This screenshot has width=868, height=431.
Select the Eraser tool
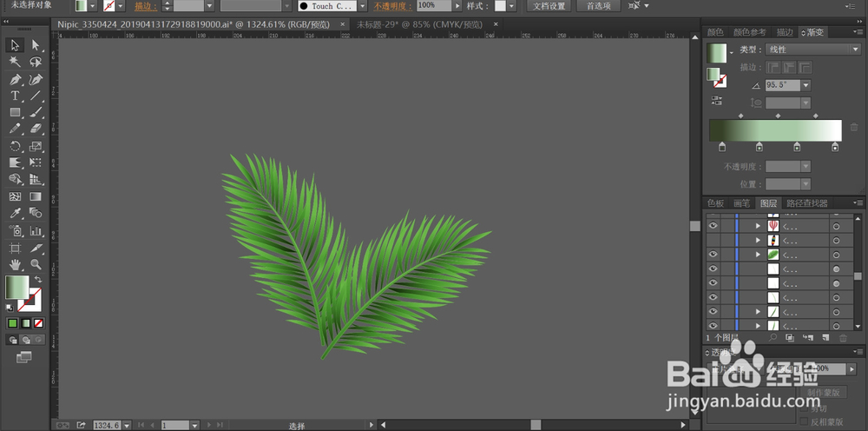point(36,129)
